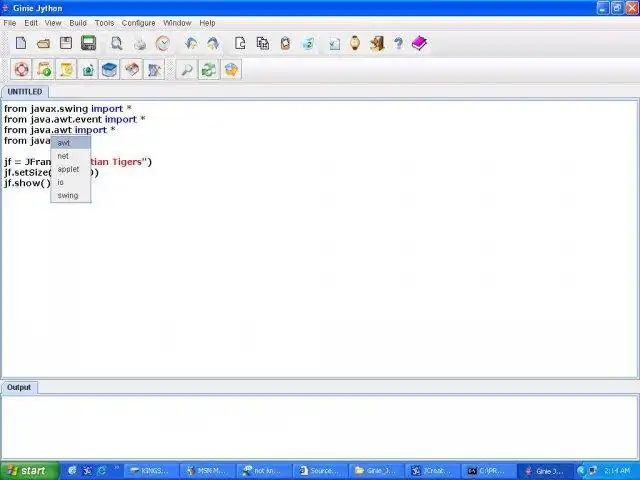Image resolution: width=640 pixels, height=480 pixels.
Task: Switch to the C:\PR... console taskbar item
Action: (x=489, y=471)
